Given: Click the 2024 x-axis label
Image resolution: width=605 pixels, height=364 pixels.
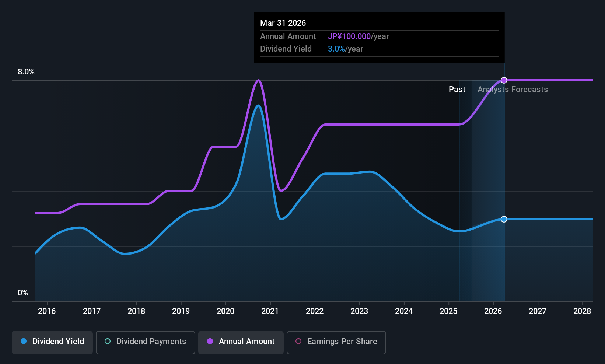Looking at the screenshot, I should 404,311.
